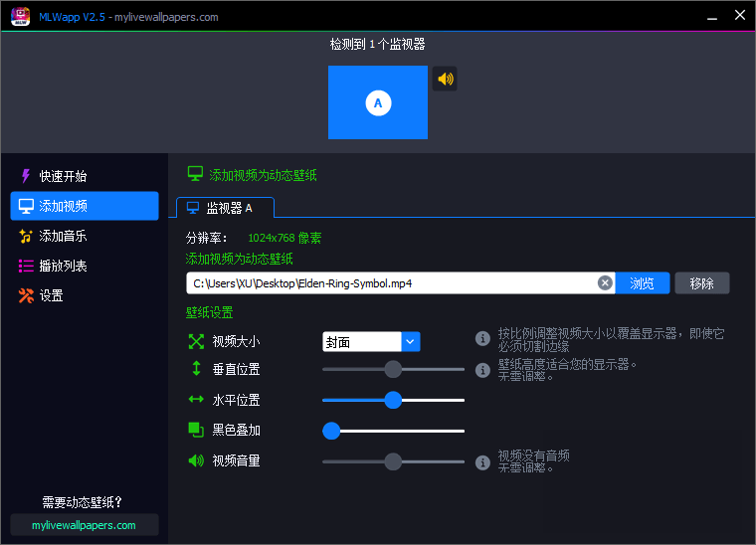Open the 快速开始 quick start section
Viewport: 756px width, 545px height.
(85, 176)
